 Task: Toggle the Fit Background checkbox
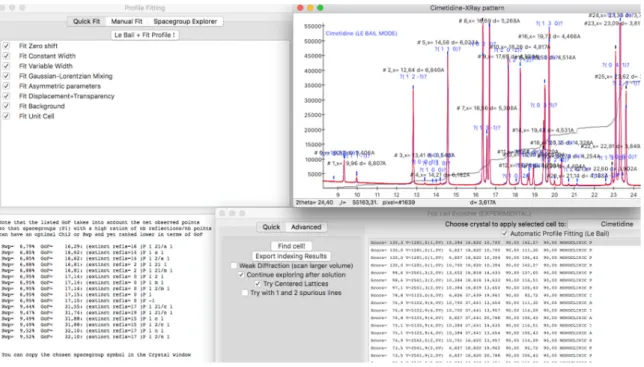[x=6, y=106]
